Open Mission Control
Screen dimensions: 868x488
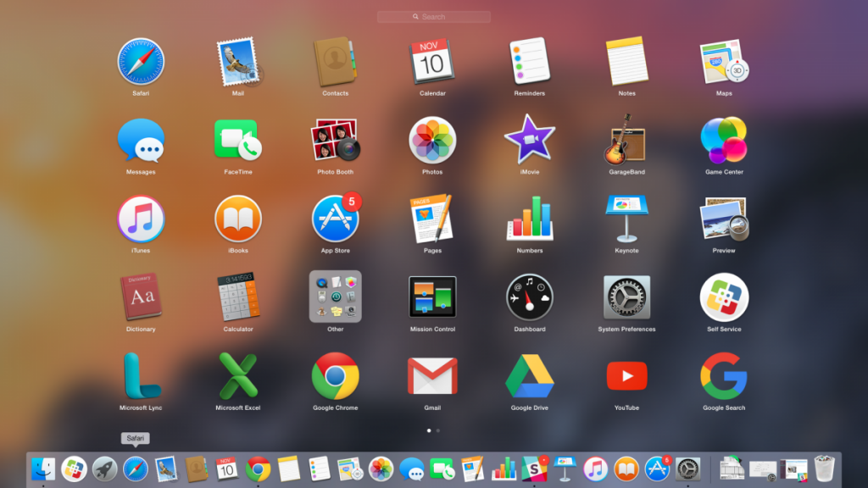click(x=432, y=297)
